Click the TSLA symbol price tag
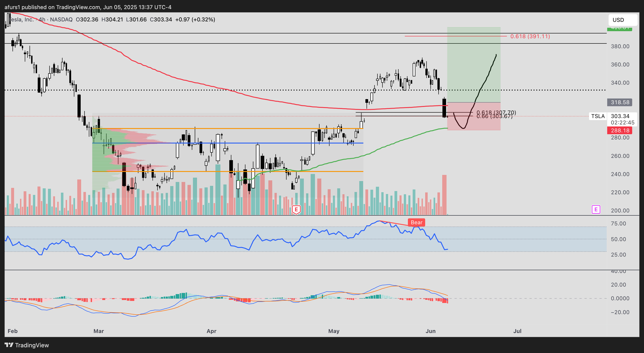 (598, 116)
